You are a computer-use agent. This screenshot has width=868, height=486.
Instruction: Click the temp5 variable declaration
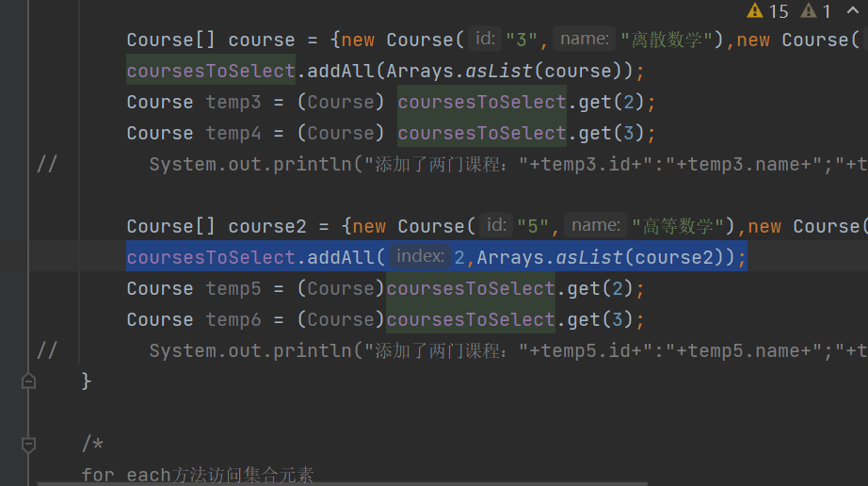233,288
